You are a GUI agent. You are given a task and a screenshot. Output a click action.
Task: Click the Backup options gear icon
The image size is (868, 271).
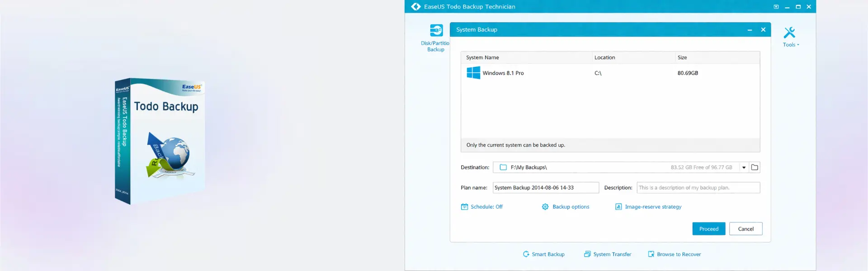pyautogui.click(x=545, y=207)
